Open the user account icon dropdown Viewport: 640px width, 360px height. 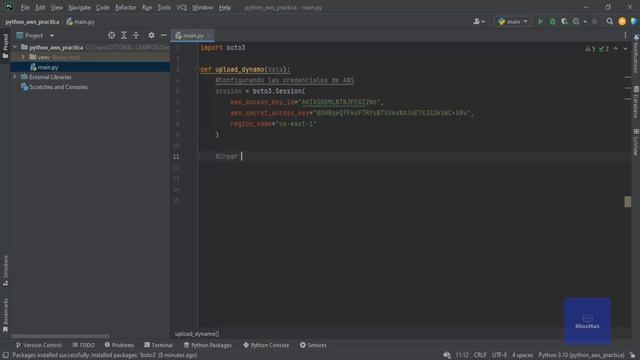[x=479, y=21]
